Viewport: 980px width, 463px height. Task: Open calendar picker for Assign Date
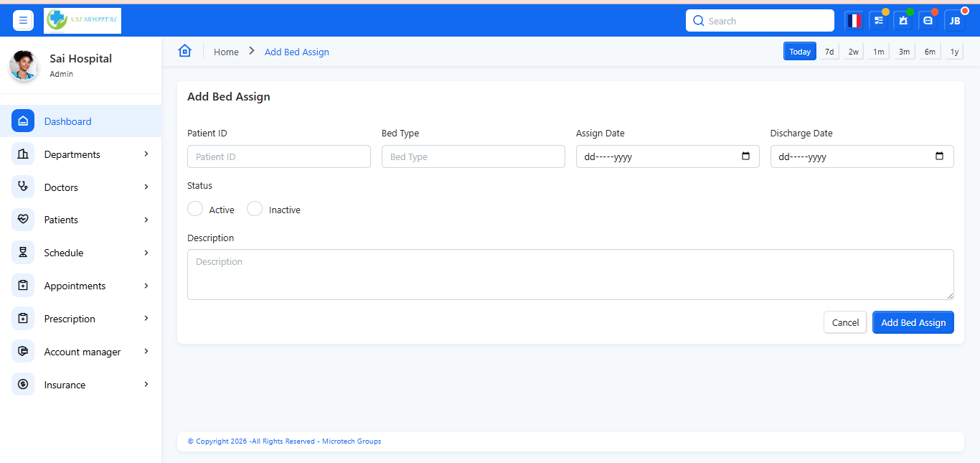pyautogui.click(x=745, y=156)
